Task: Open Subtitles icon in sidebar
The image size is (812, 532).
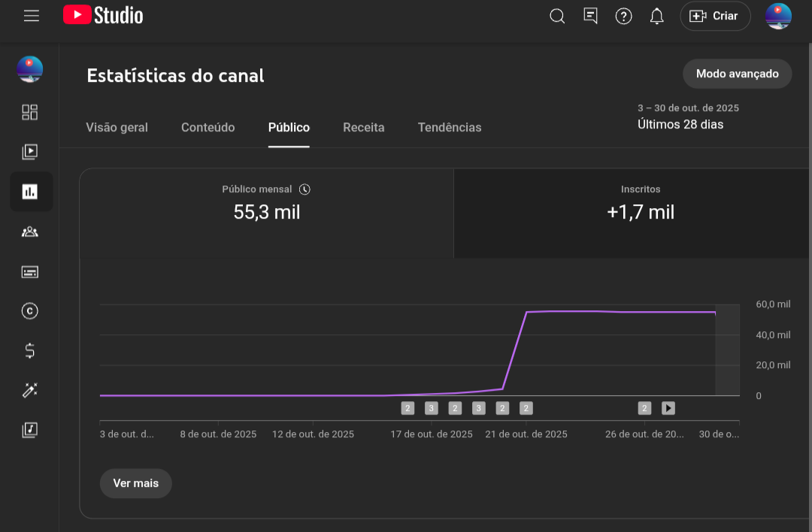Action: click(x=30, y=272)
